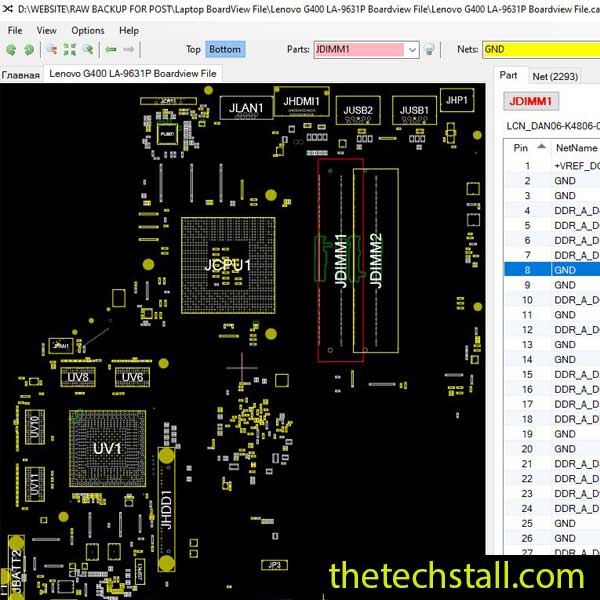
Task: Select pin 14 GND row
Action: [552, 360]
